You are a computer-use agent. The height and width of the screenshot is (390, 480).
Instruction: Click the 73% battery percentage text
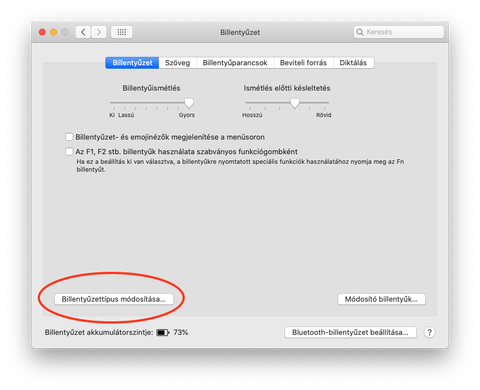pyautogui.click(x=180, y=332)
